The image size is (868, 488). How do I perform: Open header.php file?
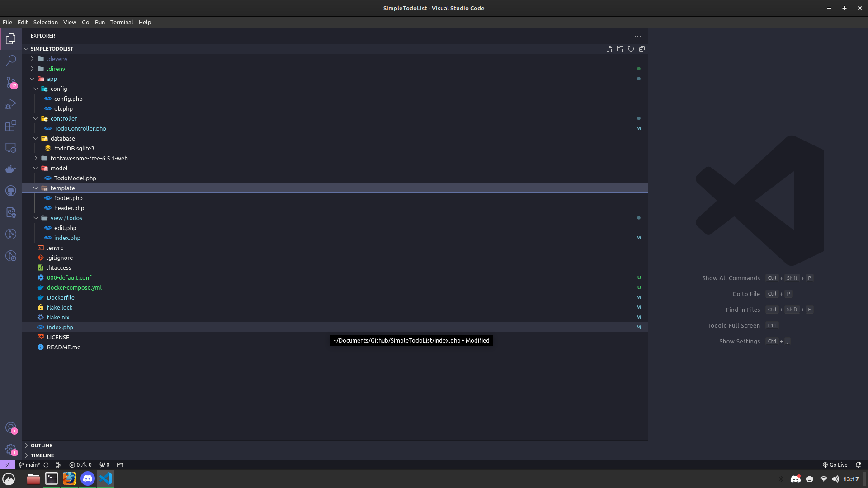point(69,208)
